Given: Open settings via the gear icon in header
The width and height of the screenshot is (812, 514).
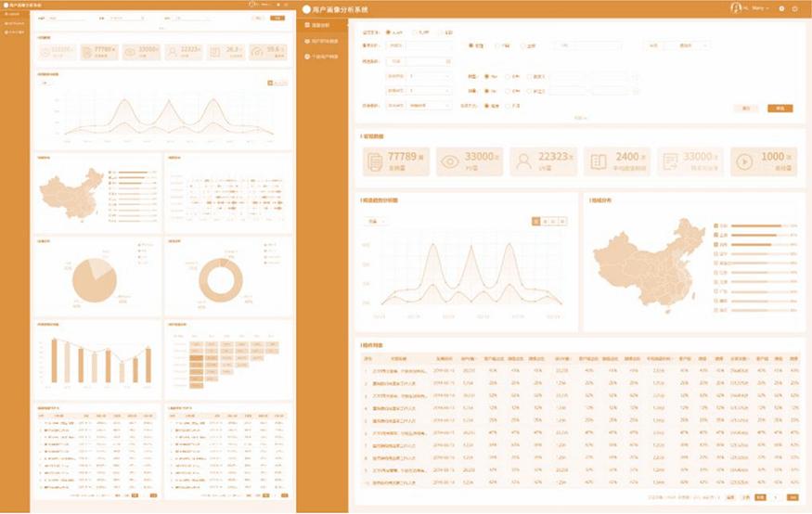Looking at the screenshot, I should pyautogui.click(x=781, y=8).
